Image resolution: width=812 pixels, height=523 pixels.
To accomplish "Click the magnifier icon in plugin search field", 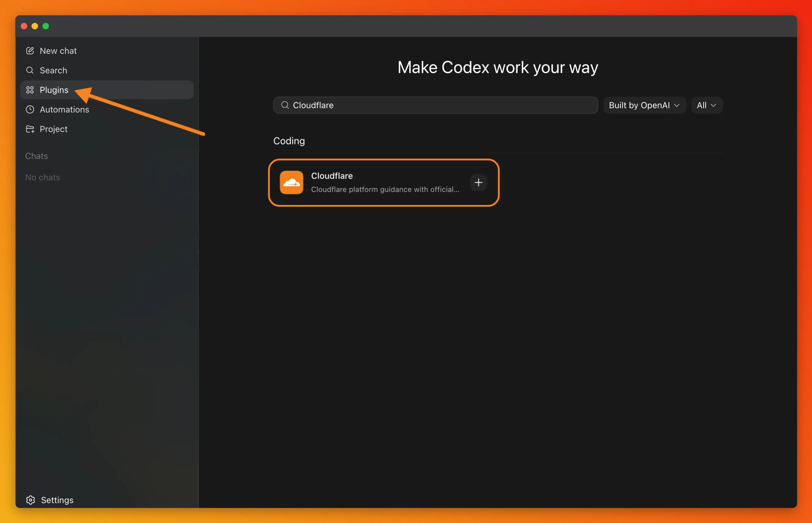I will (x=285, y=105).
